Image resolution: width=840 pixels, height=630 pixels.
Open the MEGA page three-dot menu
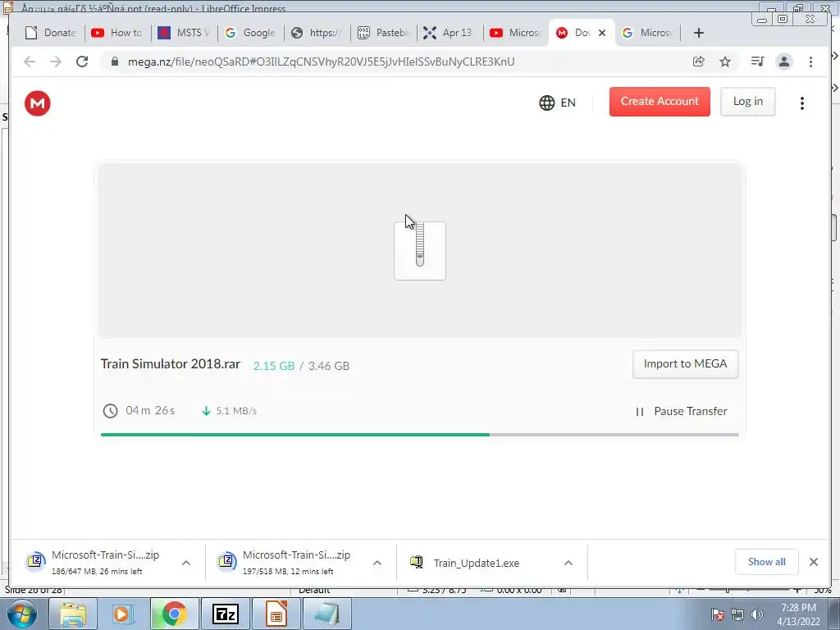click(802, 103)
